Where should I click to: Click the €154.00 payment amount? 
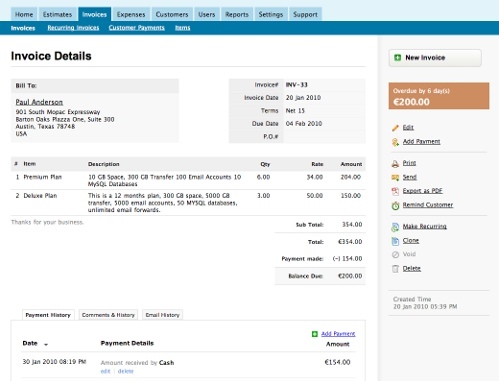point(337,362)
